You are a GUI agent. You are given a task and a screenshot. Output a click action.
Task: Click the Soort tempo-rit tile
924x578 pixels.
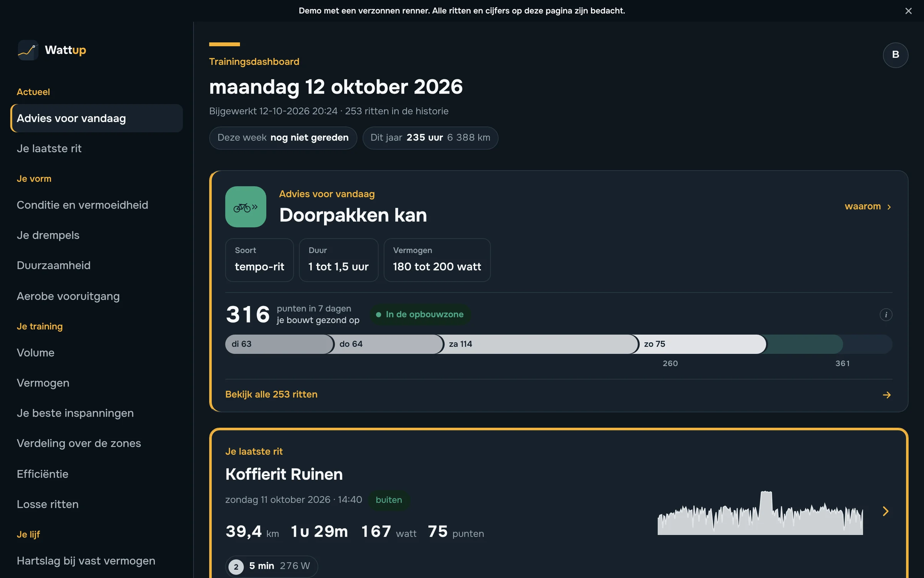259,260
